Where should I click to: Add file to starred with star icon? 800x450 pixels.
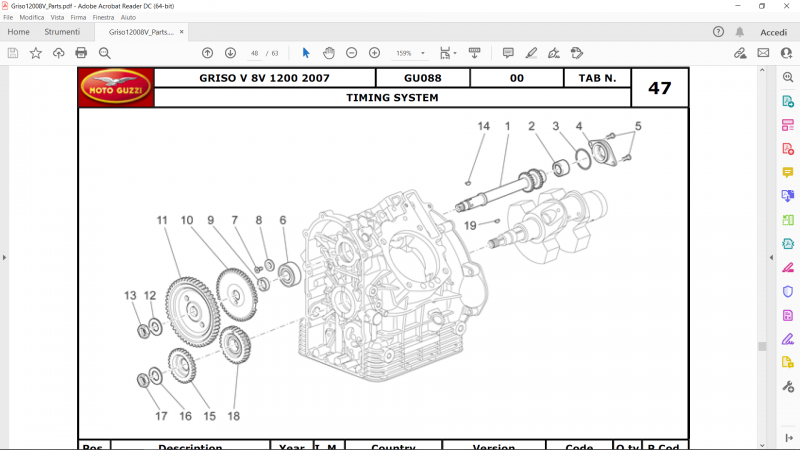36,53
